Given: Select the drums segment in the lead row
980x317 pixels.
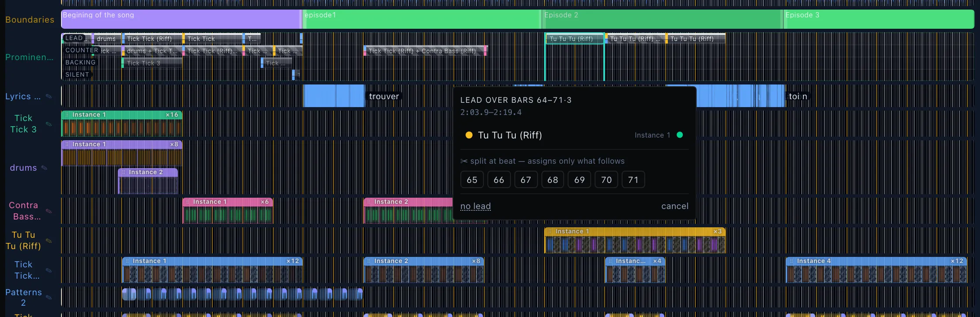Looking at the screenshot, I should tap(106, 39).
